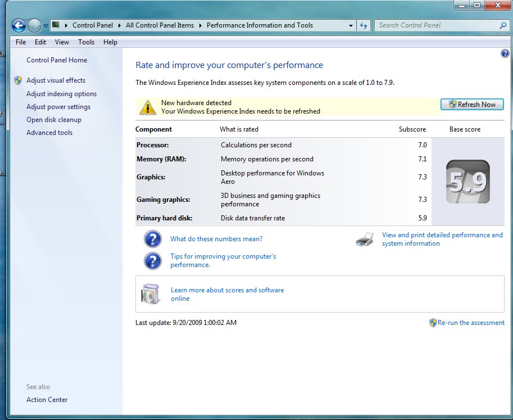Click the yellow warning triangle icon
513x420 pixels.
(x=148, y=107)
